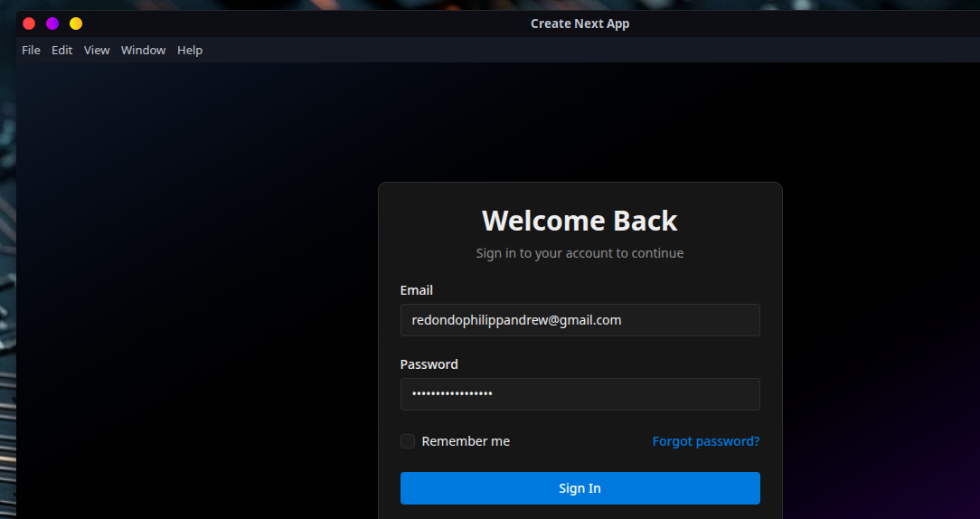This screenshot has width=980, height=519.
Task: Click the 'Sign in to your account' subtitle
Action: [x=580, y=253]
